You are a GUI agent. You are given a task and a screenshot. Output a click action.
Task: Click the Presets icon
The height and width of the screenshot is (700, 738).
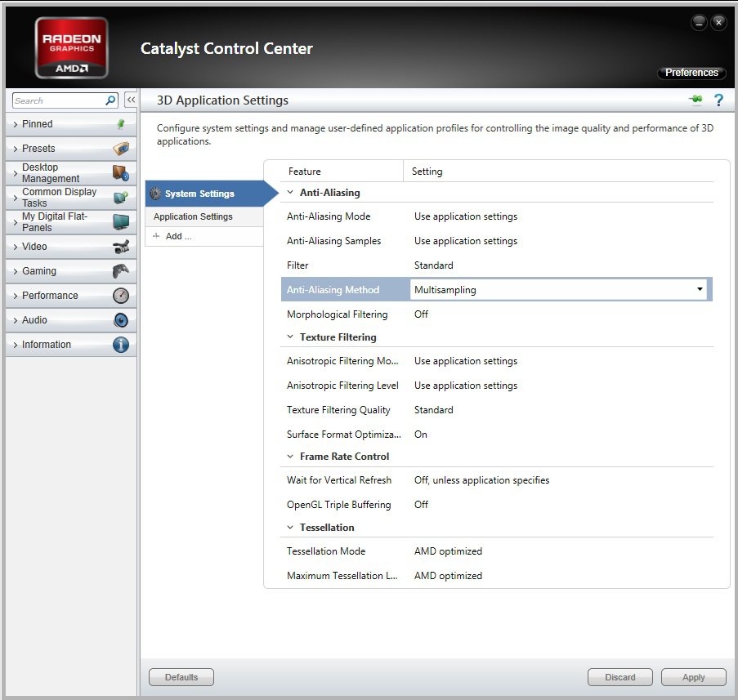121,149
